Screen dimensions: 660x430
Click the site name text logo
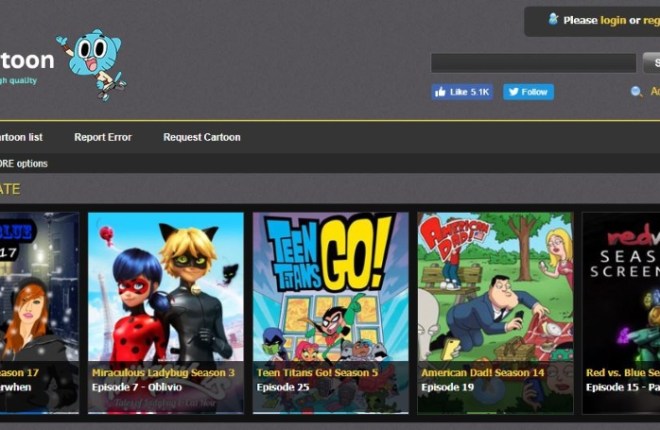(27, 60)
